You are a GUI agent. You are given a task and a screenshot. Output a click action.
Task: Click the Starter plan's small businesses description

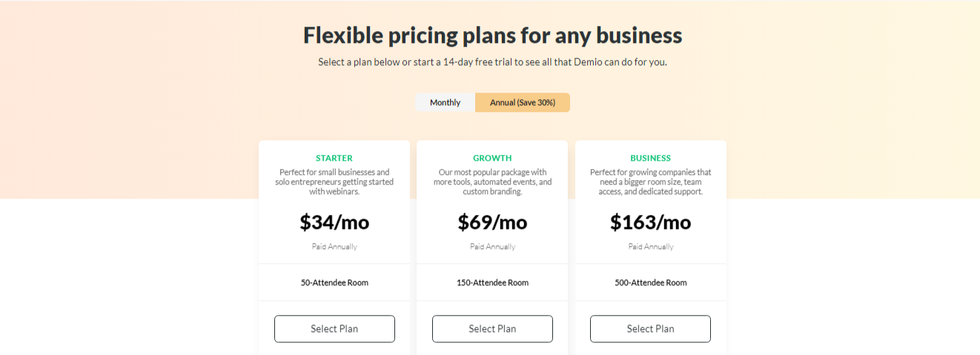tap(334, 182)
